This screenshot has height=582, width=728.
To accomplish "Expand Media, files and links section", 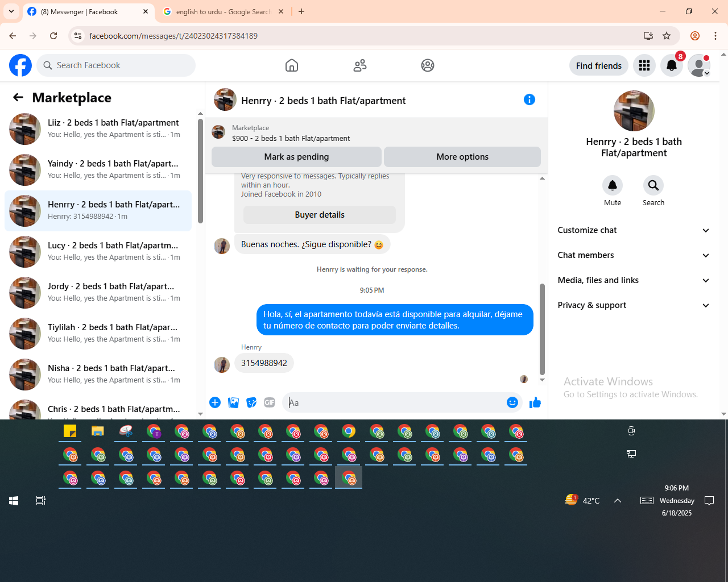I will tap(634, 280).
